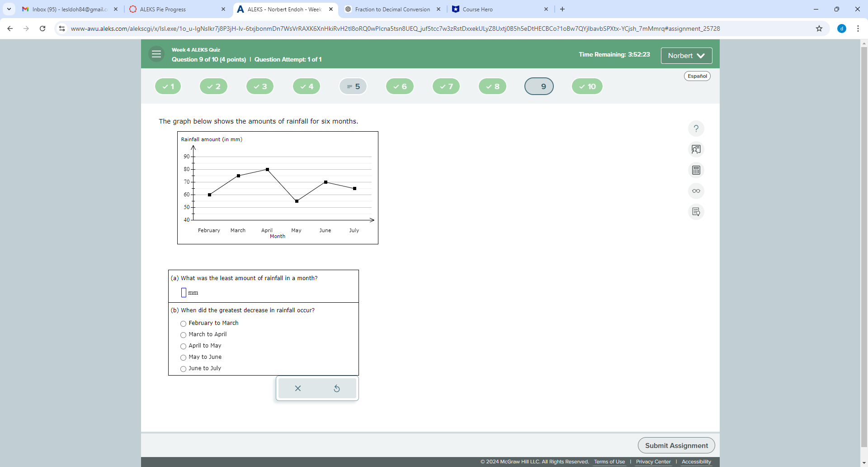Open Accessibility link
Viewport: 868px width, 467px height.
pyautogui.click(x=696, y=462)
